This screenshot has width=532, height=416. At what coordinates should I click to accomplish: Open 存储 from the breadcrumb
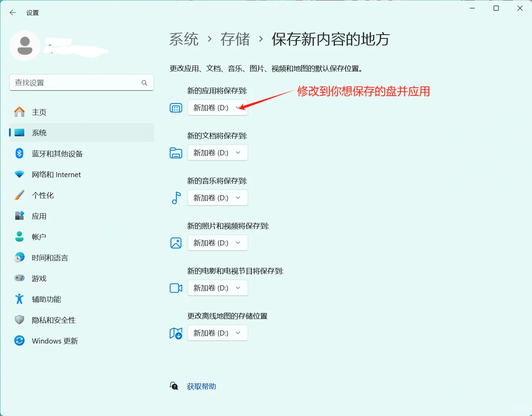[235, 39]
